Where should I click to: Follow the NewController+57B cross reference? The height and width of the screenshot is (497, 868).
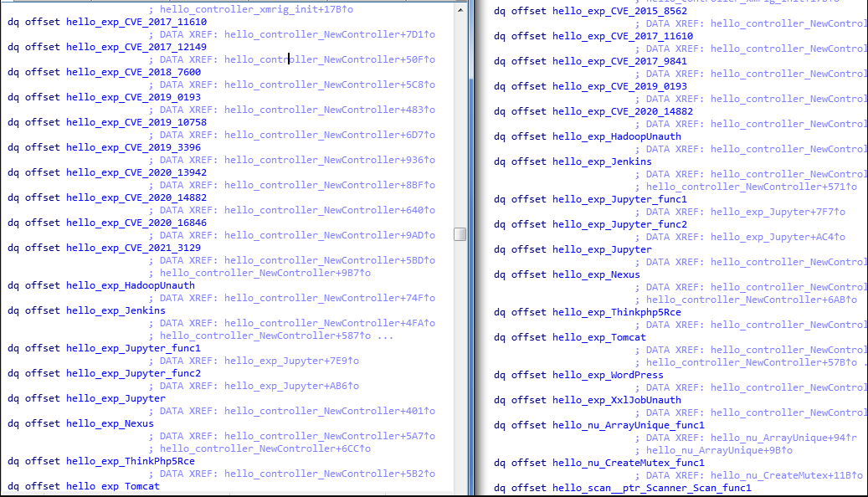point(752,362)
